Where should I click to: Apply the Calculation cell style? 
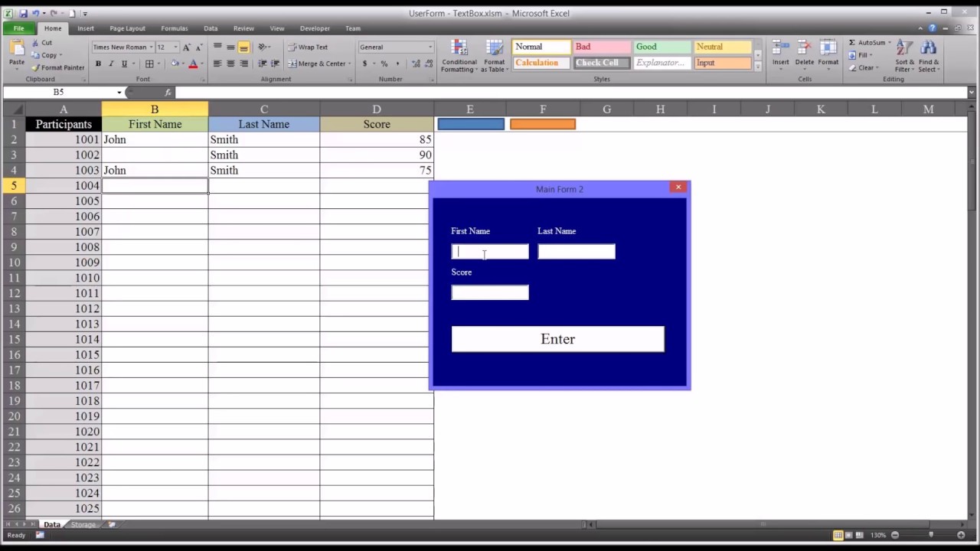coord(541,63)
